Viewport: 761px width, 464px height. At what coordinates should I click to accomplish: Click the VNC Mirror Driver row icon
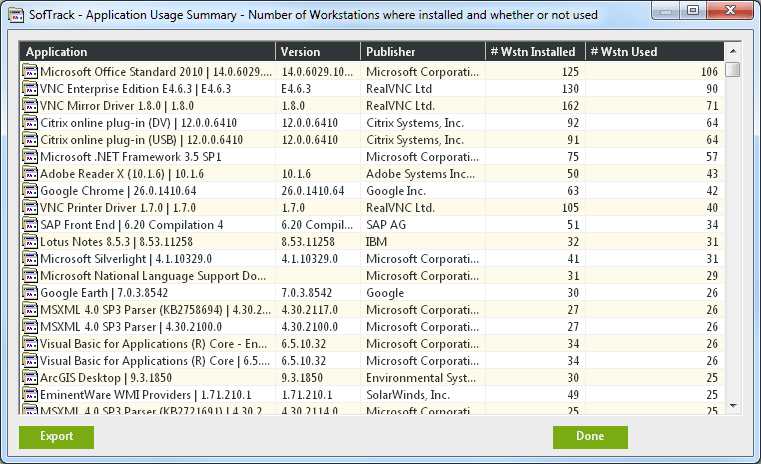[x=30, y=106]
